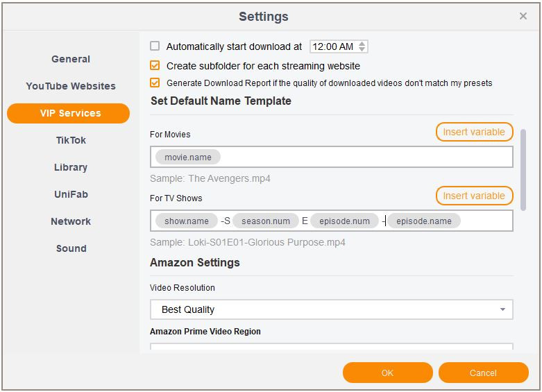This screenshot has width=542, height=392.
Task: Click Insert variable for Movies template
Action: click(474, 132)
